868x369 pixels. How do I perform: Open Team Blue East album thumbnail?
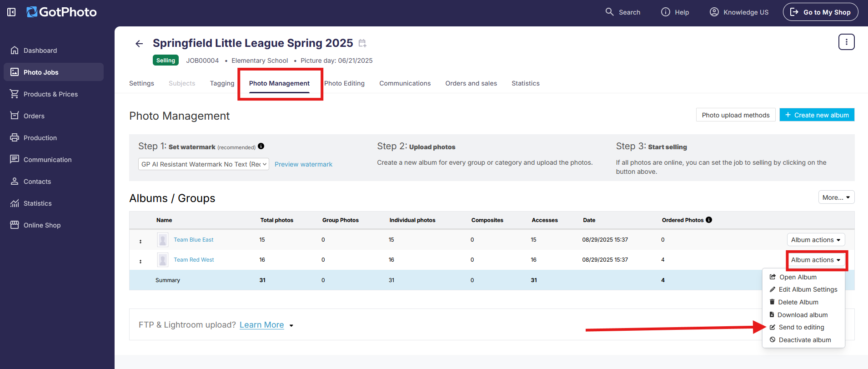162,240
